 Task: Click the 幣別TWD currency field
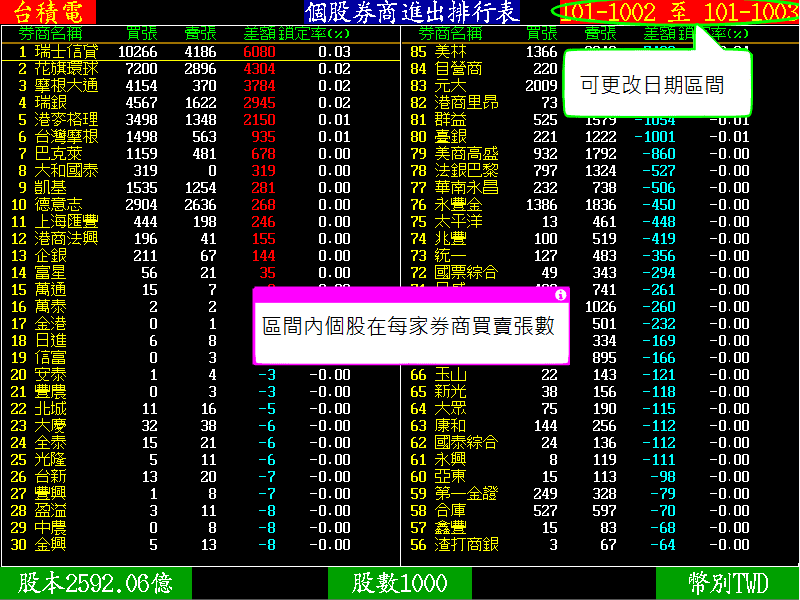click(x=727, y=584)
